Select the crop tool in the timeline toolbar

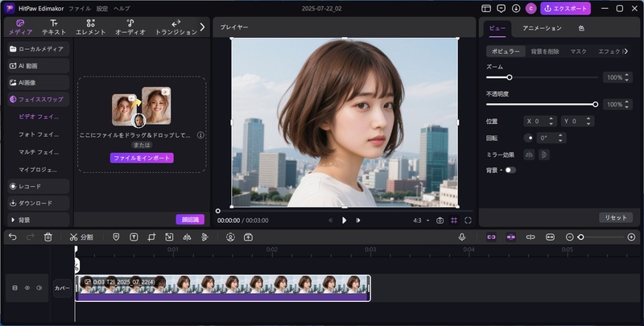[x=151, y=237]
